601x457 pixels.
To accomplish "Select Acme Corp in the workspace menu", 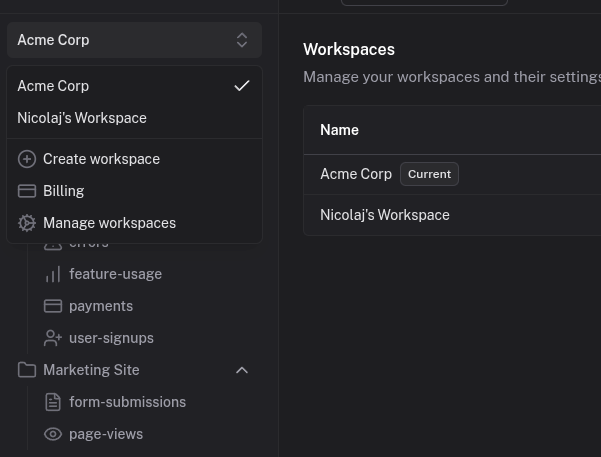I will (x=134, y=86).
